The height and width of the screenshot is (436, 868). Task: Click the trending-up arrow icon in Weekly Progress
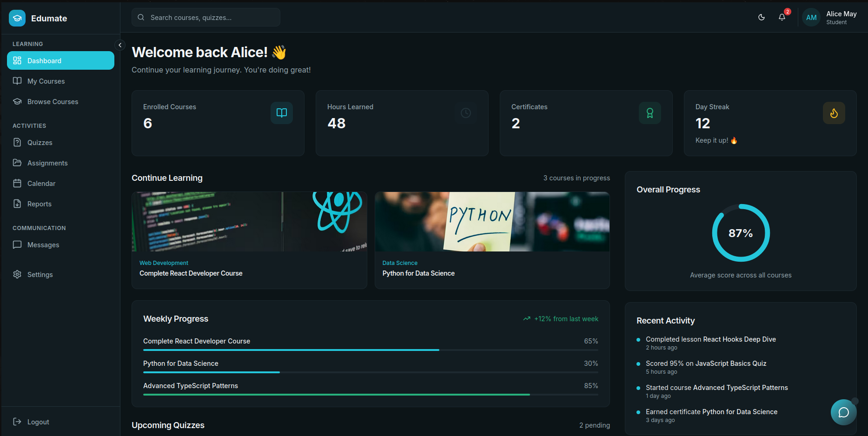point(527,319)
